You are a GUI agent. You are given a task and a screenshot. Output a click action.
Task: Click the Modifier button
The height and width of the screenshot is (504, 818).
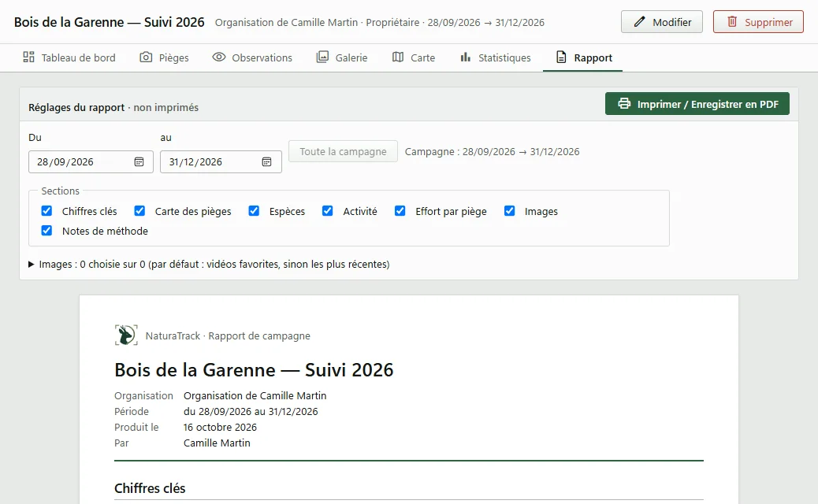click(x=661, y=22)
